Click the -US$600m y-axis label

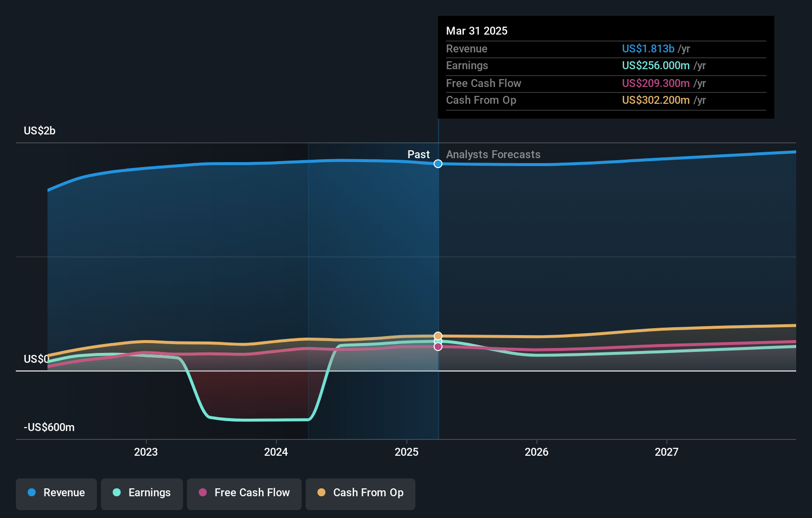(x=49, y=427)
